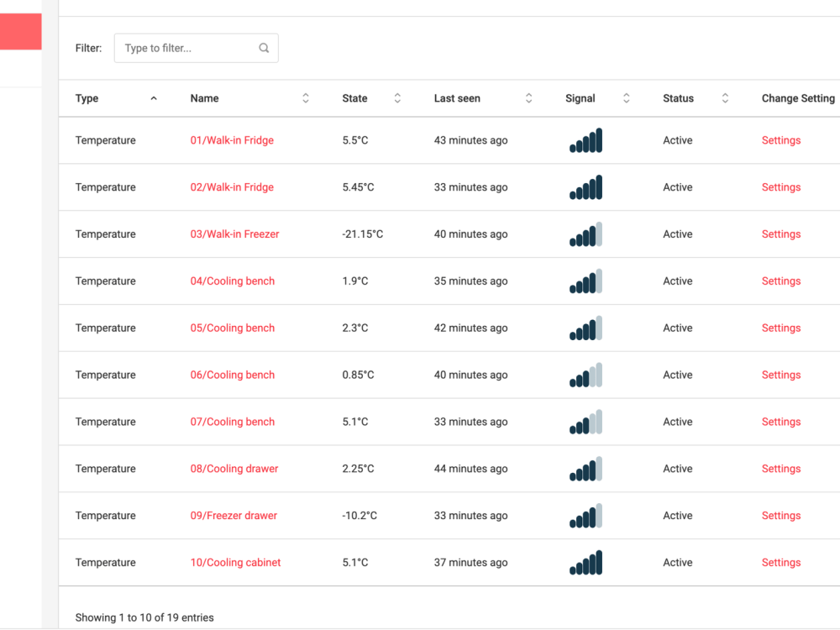Viewport: 840px width, 630px height.
Task: Click the Change Setting column header
Action: (x=798, y=98)
